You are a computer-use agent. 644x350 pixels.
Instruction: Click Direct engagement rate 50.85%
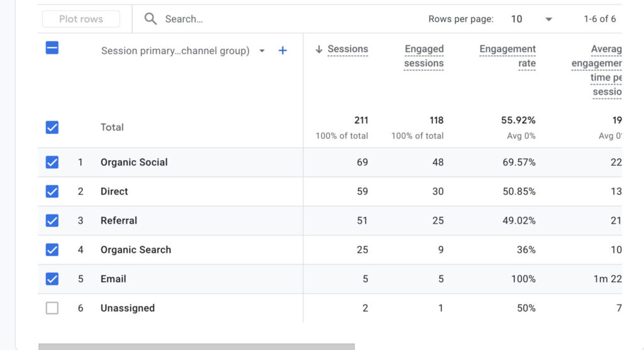[519, 191]
